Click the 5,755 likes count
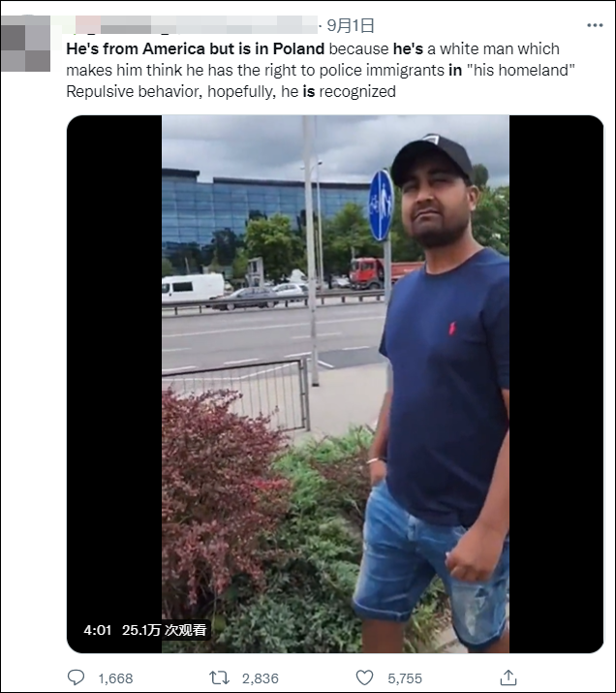This screenshot has width=616, height=693. [x=405, y=677]
